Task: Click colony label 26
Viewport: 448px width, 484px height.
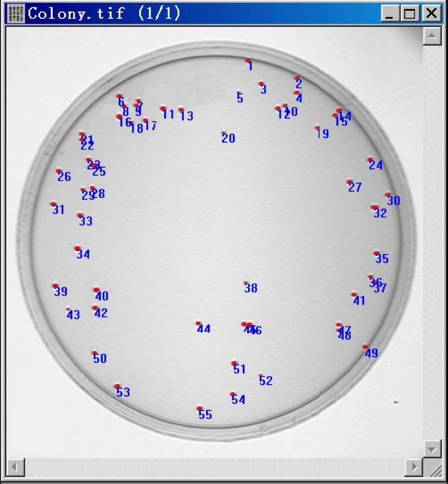Action: point(64,176)
